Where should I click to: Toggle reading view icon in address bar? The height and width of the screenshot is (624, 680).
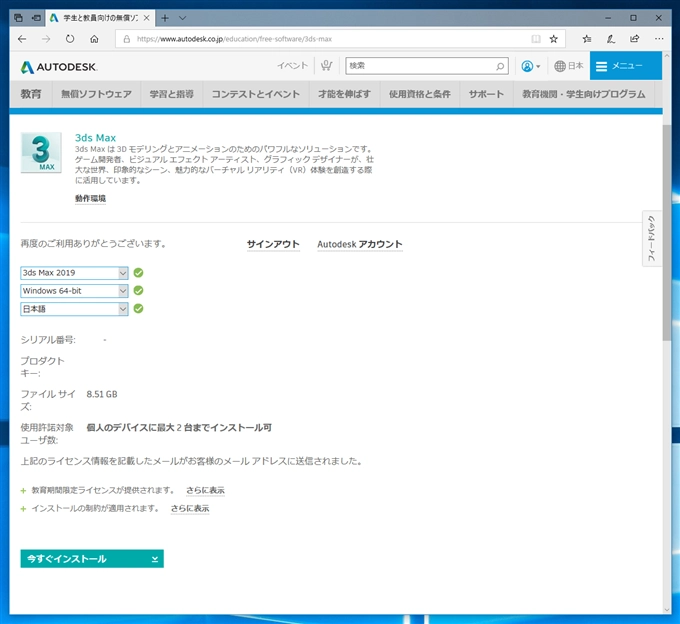tap(536, 39)
